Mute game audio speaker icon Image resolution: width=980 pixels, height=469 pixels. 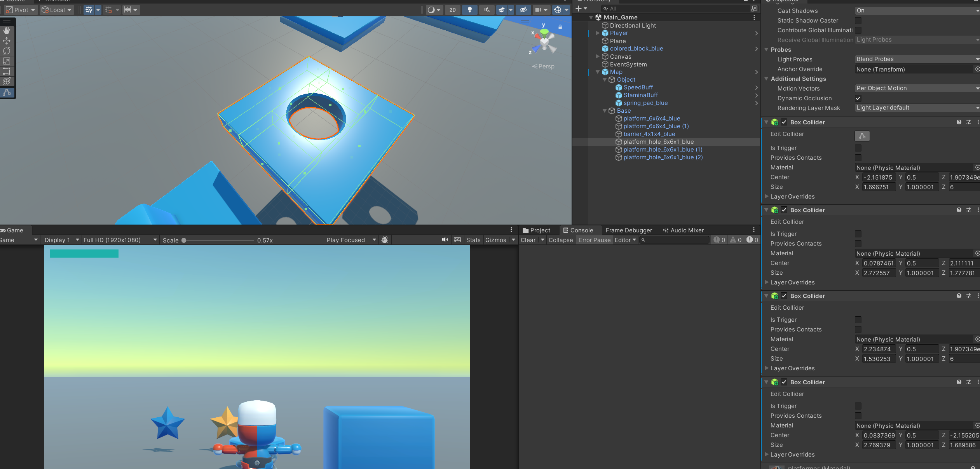445,240
